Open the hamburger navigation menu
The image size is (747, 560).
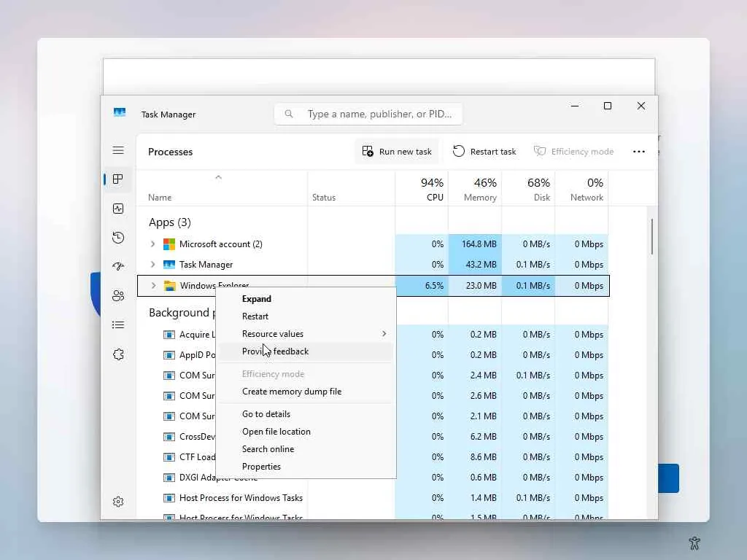click(118, 150)
